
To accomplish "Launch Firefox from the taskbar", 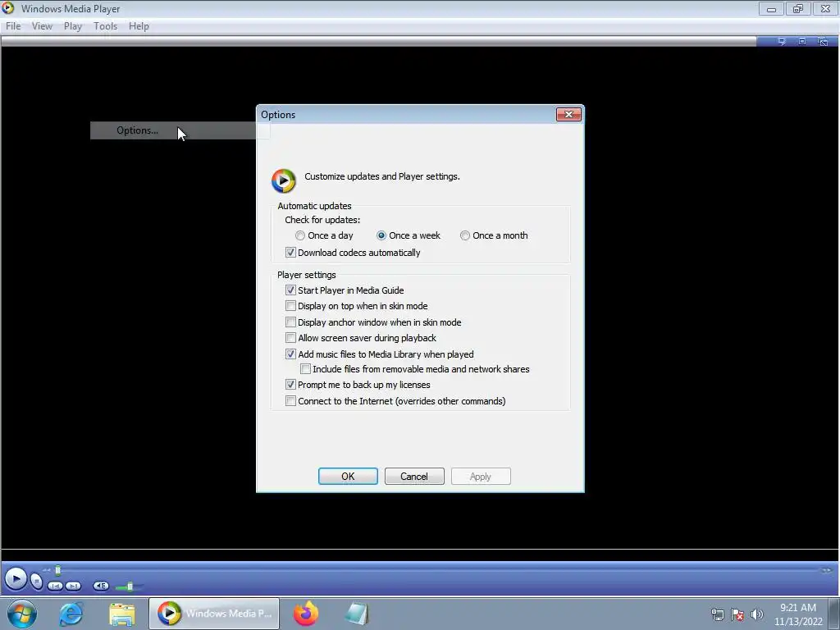I will [x=306, y=614].
